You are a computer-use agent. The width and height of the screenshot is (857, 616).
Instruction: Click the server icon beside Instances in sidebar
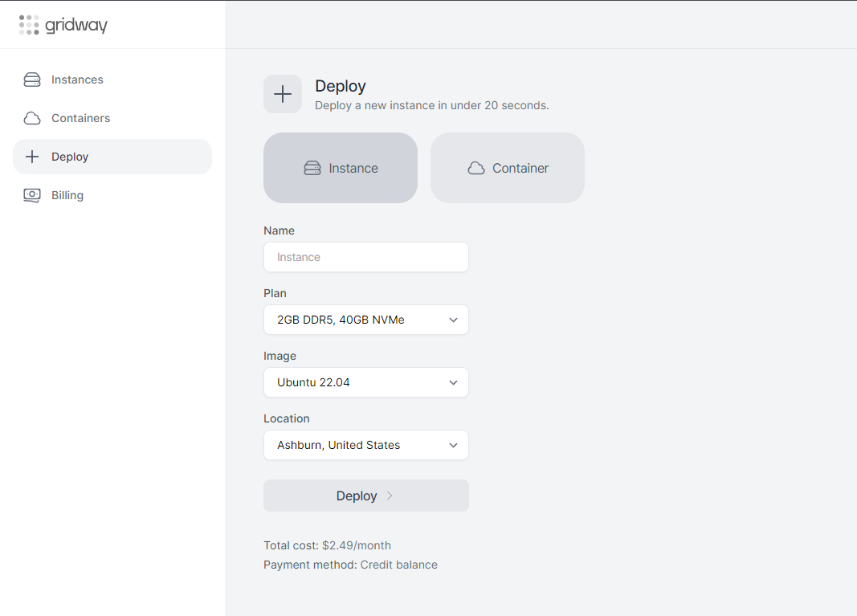click(32, 80)
